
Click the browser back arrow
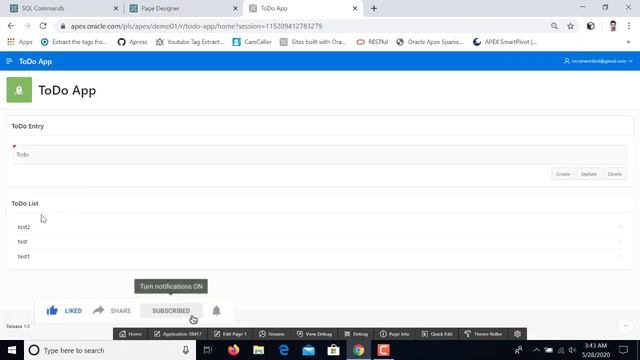point(11,26)
